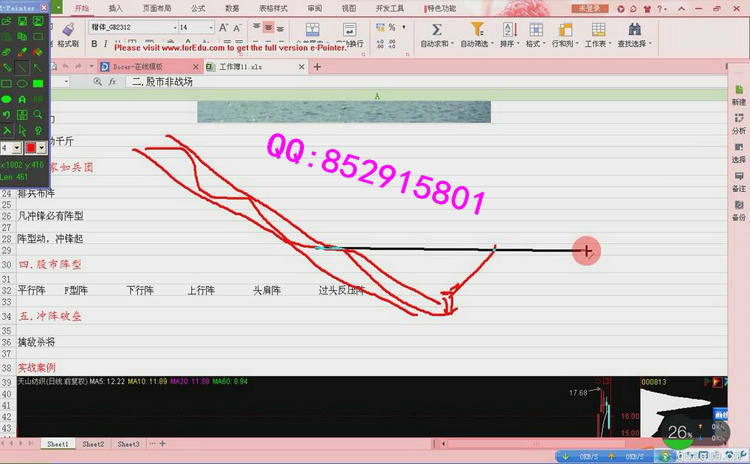
Task: Click the 分析 icon in right sidebar
Action: coord(738,122)
